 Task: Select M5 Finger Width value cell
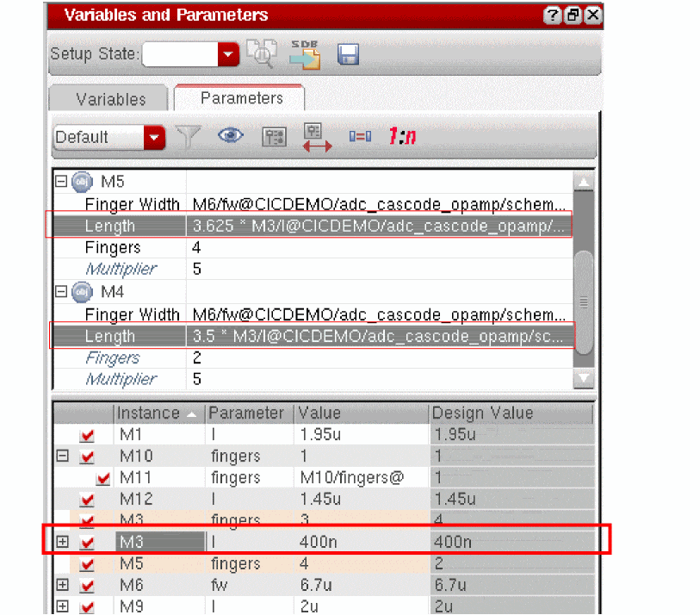tap(379, 204)
